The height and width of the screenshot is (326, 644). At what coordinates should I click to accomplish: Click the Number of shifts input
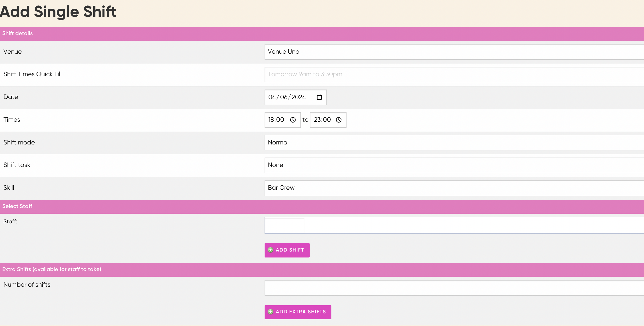click(454, 288)
